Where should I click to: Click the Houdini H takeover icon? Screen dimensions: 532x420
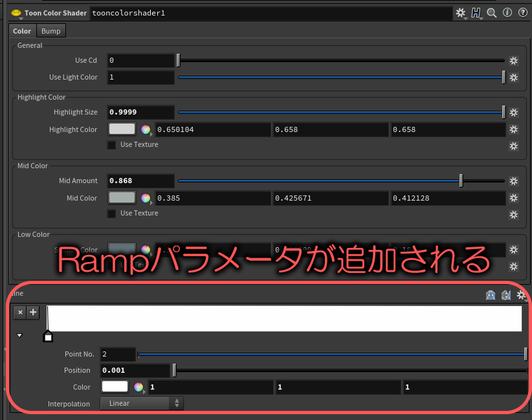[x=476, y=13]
